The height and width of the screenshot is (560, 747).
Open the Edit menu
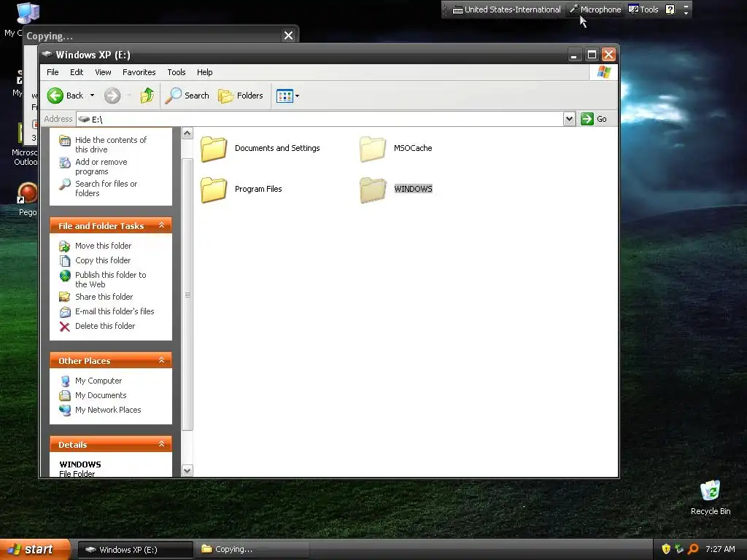click(76, 72)
